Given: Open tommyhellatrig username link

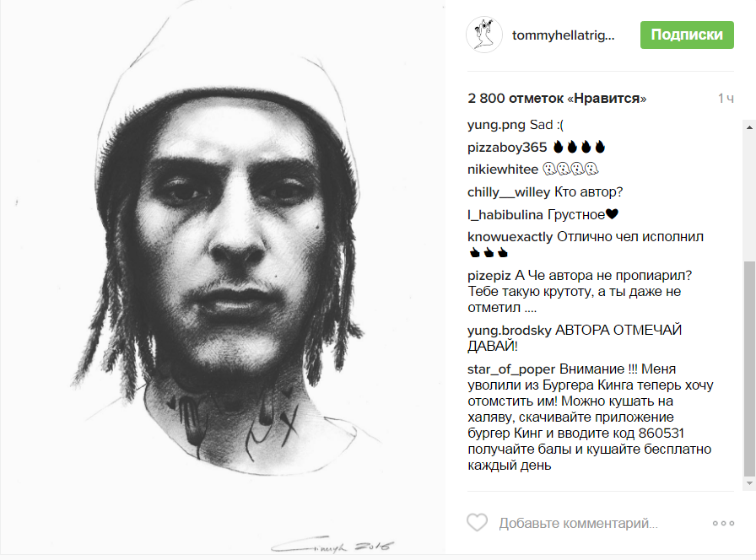Looking at the screenshot, I should (x=563, y=35).
